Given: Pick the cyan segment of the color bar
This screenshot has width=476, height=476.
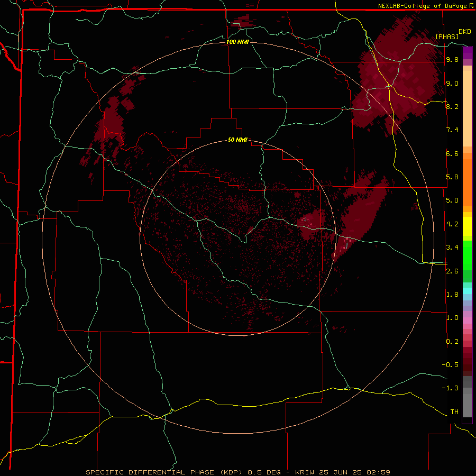Looking at the screenshot, I should pyautogui.click(x=467, y=291).
